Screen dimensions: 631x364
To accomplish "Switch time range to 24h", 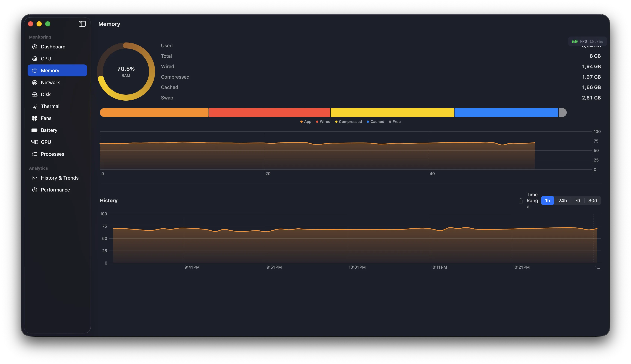I will point(563,200).
